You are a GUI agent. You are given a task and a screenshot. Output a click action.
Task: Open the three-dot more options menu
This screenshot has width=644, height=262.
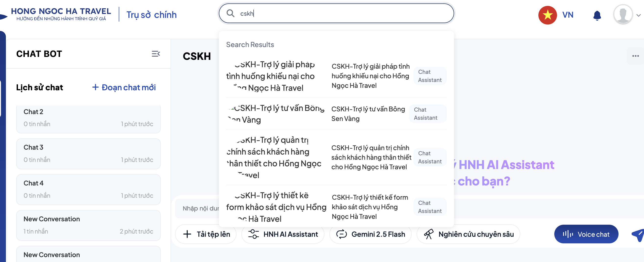pyautogui.click(x=635, y=56)
